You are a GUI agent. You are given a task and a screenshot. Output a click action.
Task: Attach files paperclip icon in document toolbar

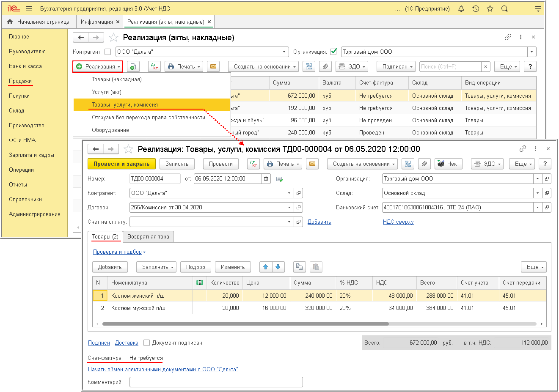pyautogui.click(x=424, y=164)
